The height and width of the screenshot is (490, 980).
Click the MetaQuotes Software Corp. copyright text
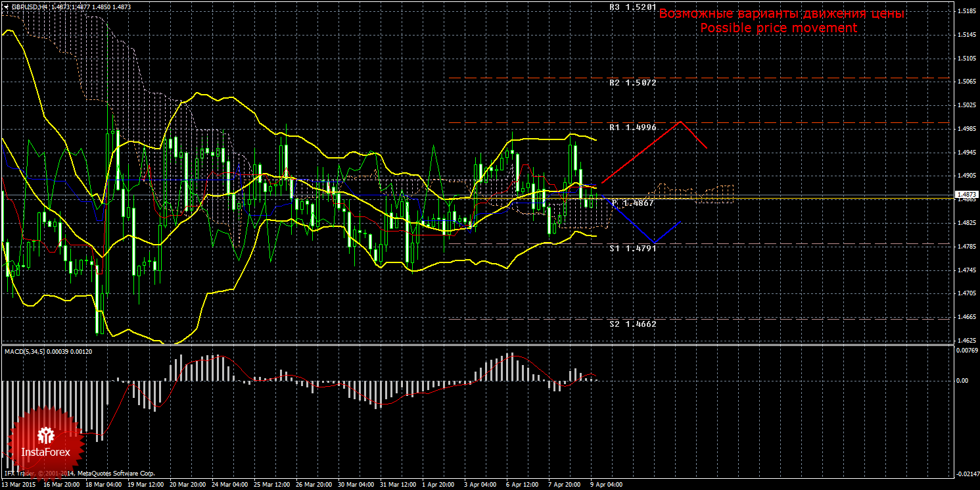(116, 473)
